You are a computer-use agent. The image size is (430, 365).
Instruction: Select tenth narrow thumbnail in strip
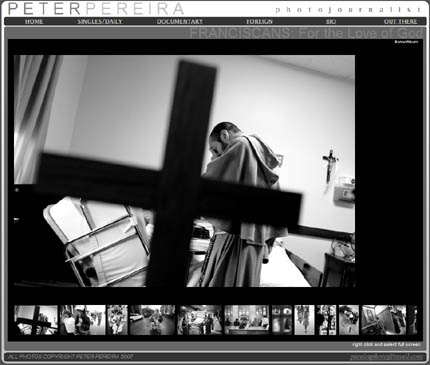point(349,320)
